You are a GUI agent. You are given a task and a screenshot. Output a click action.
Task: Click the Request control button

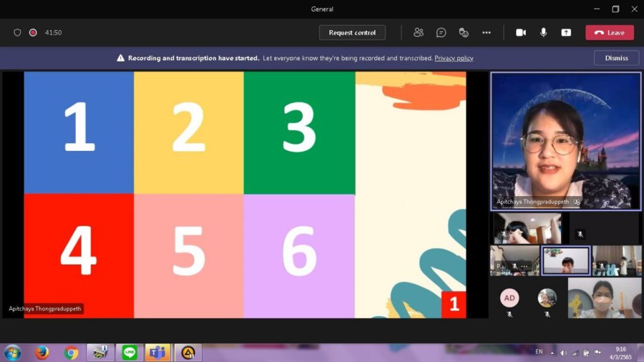click(x=352, y=33)
